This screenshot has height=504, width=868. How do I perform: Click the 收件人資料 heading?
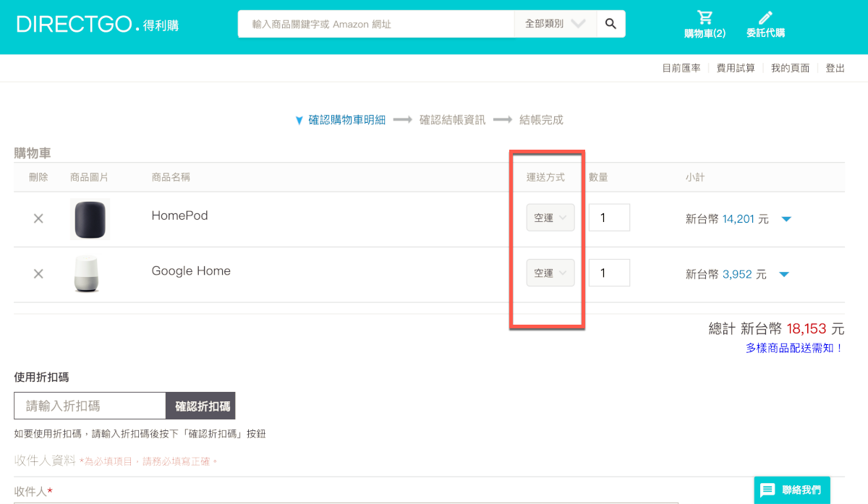click(45, 460)
